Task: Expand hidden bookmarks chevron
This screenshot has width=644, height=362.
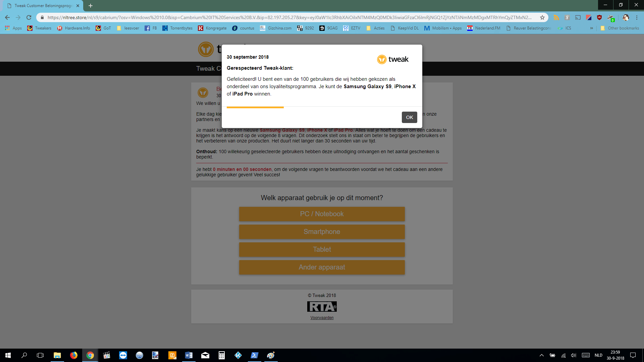Action: tap(591, 28)
